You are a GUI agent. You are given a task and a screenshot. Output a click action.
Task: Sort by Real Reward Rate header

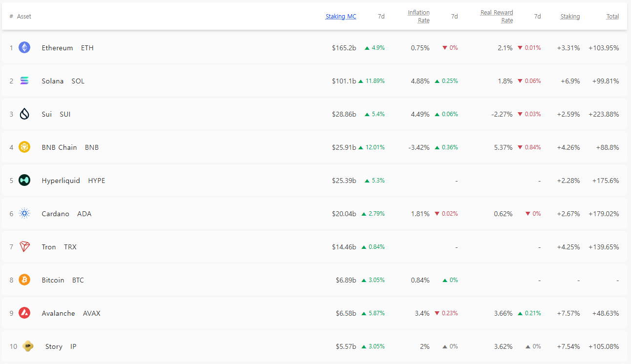click(x=497, y=16)
